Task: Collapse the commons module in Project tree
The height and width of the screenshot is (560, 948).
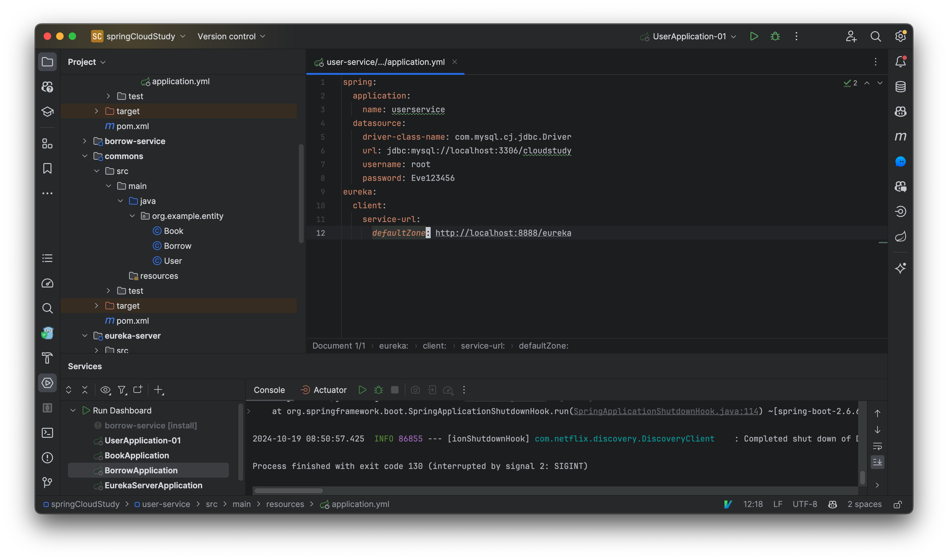Action: (85, 156)
